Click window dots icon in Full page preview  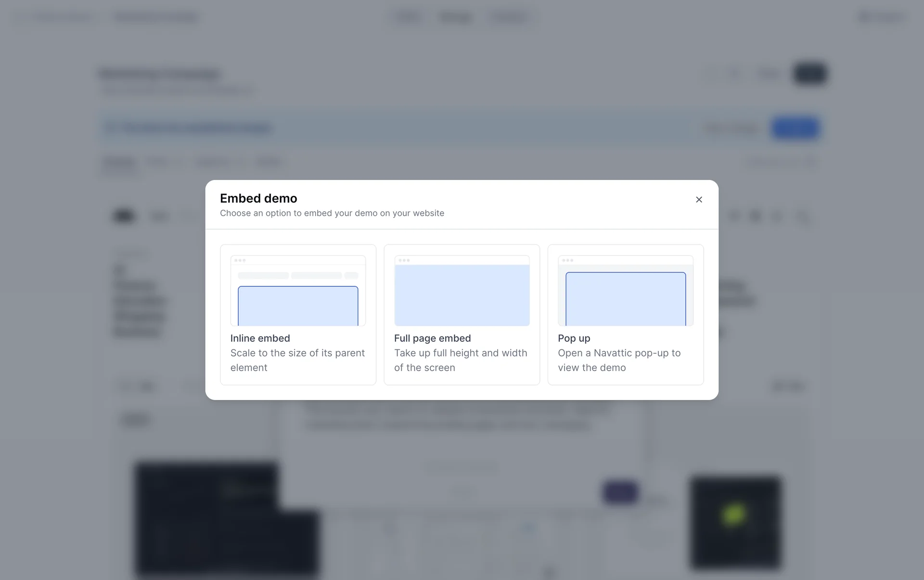coord(404,260)
